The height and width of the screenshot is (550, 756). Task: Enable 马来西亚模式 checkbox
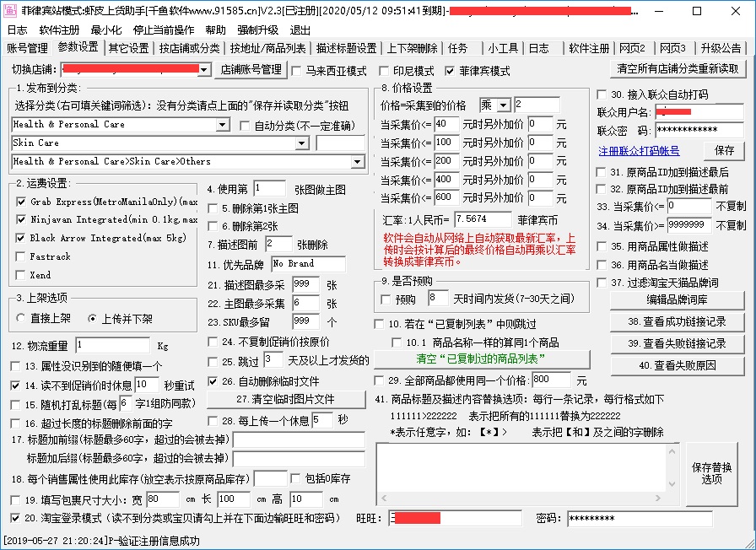297,72
